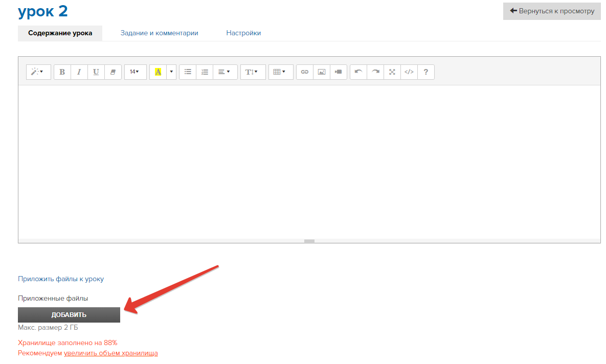Open the magic wand style dropdown
Viewport: 606px width, 364px height.
coord(38,72)
